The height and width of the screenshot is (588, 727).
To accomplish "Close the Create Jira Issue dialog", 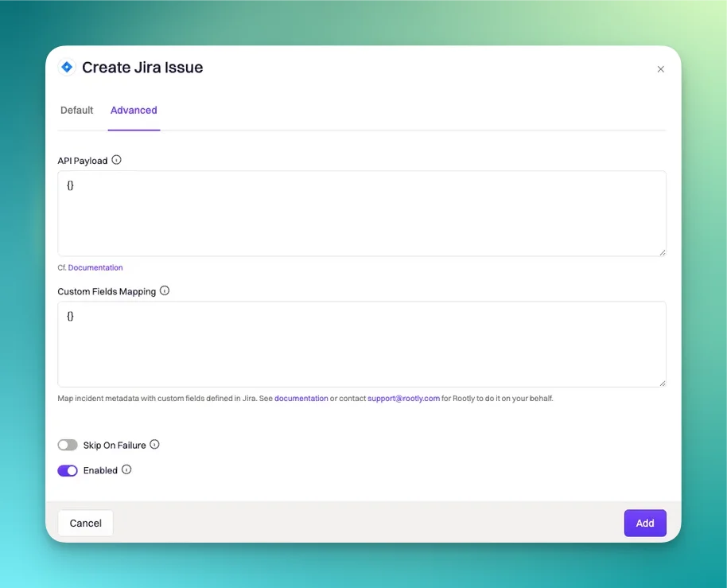I will [661, 69].
